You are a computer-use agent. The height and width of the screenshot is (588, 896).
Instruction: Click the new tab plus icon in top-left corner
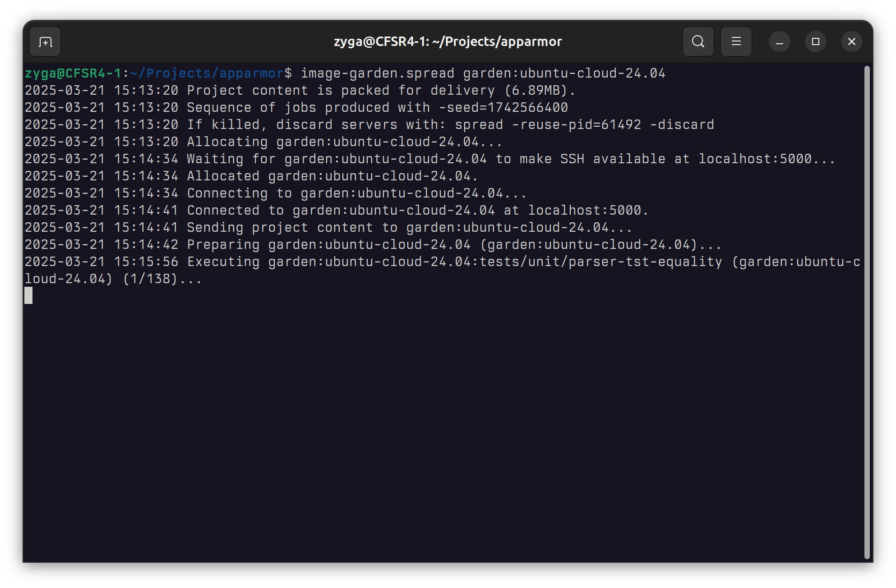coord(45,41)
